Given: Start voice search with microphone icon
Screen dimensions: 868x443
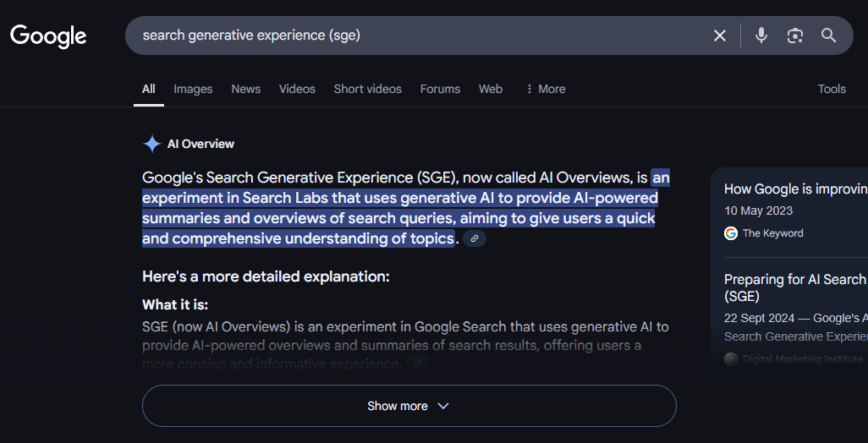Looking at the screenshot, I should click(x=761, y=36).
